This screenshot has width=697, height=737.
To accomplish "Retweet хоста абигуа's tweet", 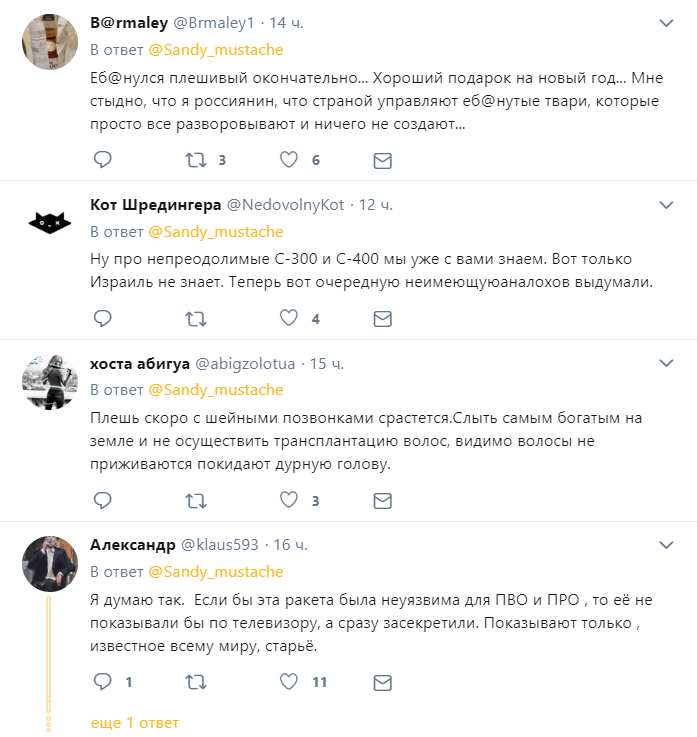I will pos(197,500).
